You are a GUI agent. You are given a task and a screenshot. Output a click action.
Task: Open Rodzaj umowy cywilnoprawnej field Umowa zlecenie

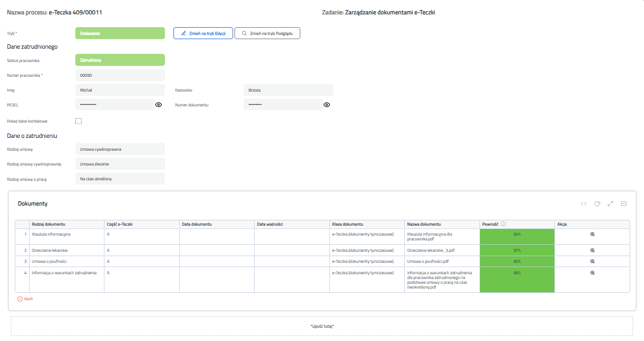[120, 164]
